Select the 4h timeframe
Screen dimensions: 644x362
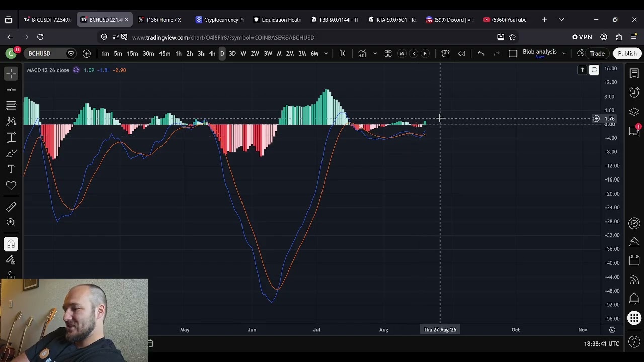tap(212, 53)
